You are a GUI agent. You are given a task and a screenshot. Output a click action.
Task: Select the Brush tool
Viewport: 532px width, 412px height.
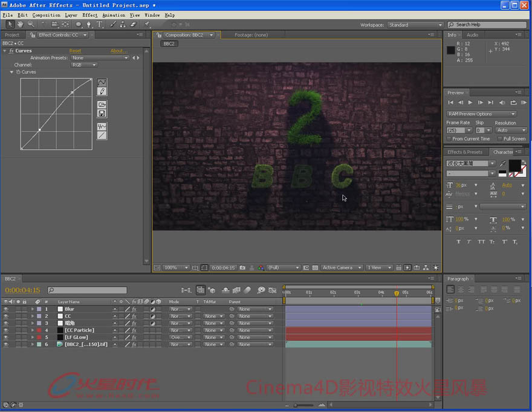point(112,24)
